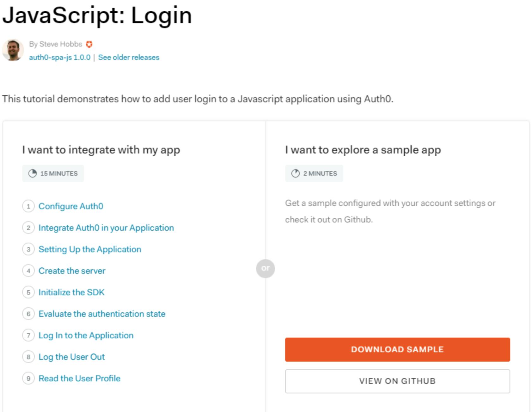Go to Initialize the SDK section

[x=71, y=292]
